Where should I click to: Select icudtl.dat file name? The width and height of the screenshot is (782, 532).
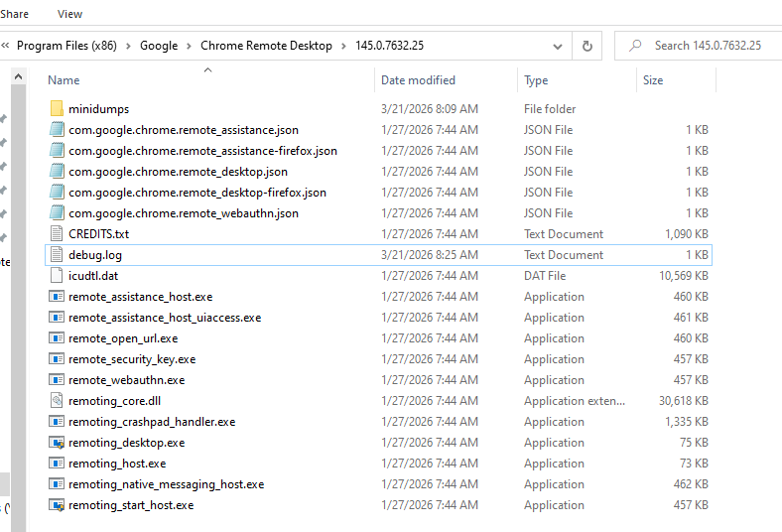click(x=93, y=276)
